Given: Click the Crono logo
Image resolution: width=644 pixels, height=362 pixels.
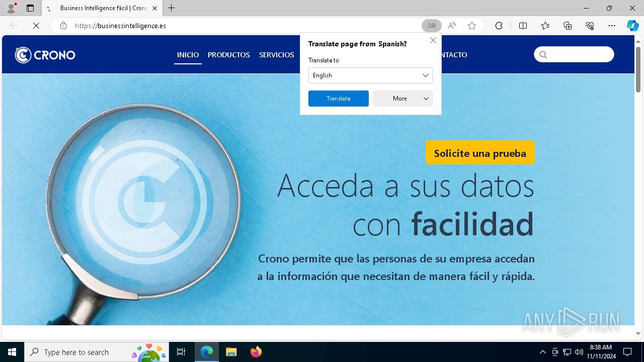Looking at the screenshot, I should pos(45,55).
